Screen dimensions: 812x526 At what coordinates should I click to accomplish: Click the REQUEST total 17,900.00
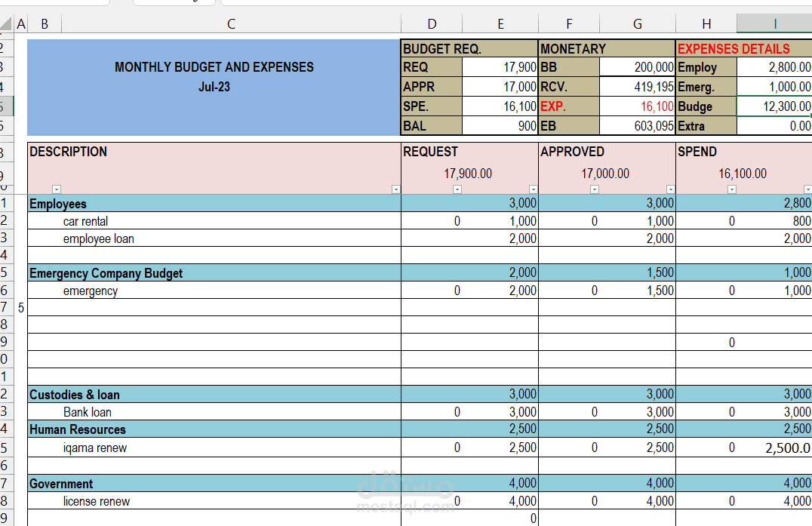pyautogui.click(x=468, y=174)
